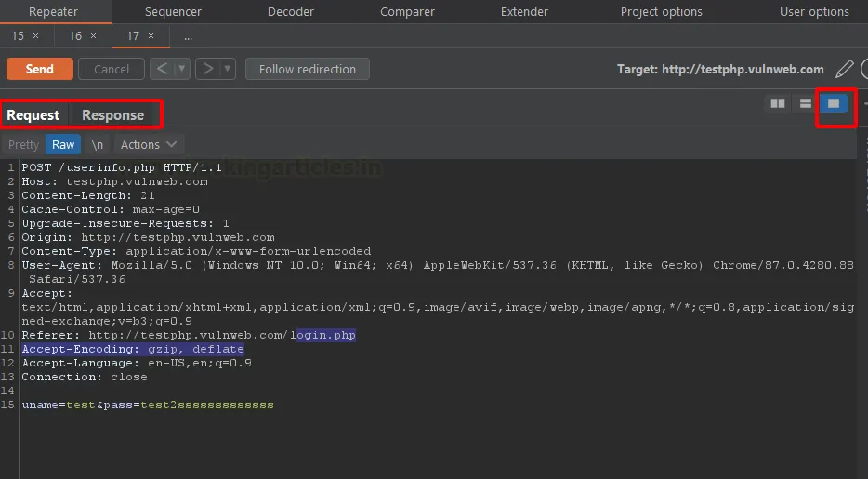Open the Actions dropdown menu
The width and height of the screenshot is (868, 479).
pos(148,144)
